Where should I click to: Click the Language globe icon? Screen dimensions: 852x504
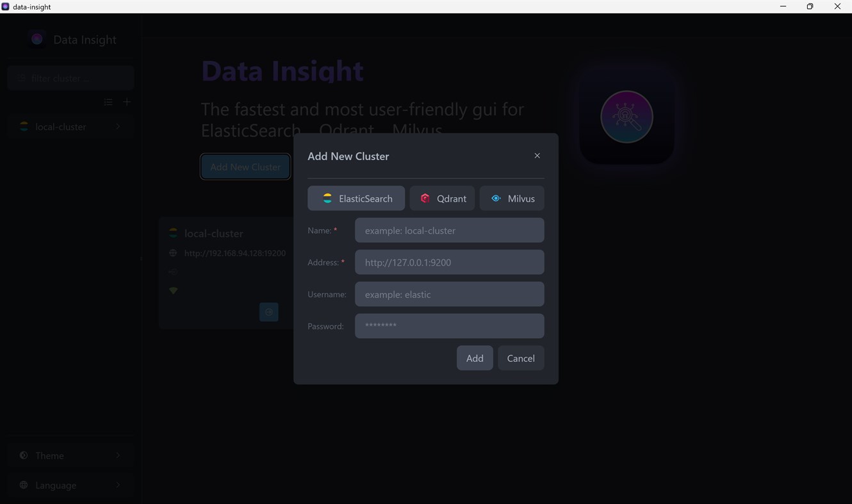(x=24, y=485)
